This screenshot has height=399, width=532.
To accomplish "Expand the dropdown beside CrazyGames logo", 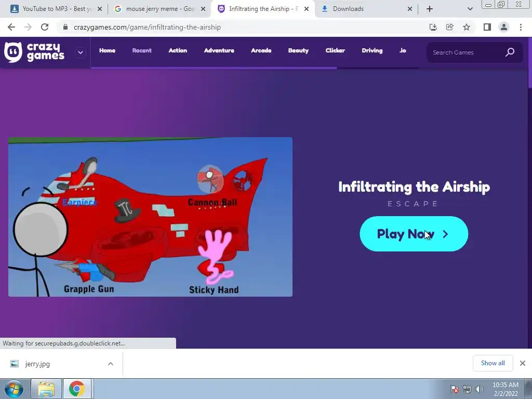I will pyautogui.click(x=81, y=52).
